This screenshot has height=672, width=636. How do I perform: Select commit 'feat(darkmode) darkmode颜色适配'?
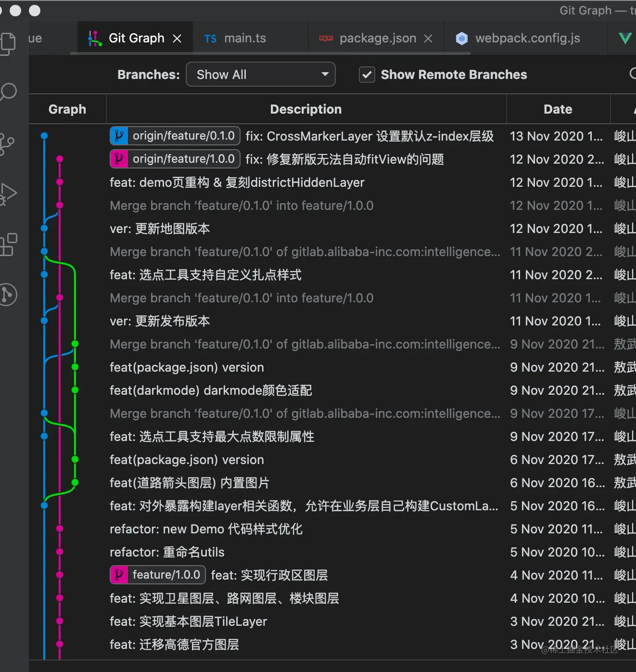(211, 390)
